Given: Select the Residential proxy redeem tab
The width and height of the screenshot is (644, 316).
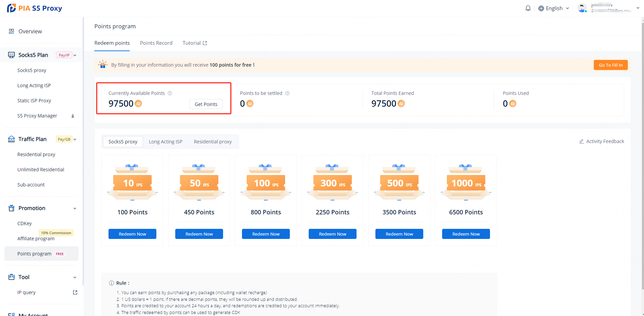Looking at the screenshot, I should (213, 142).
